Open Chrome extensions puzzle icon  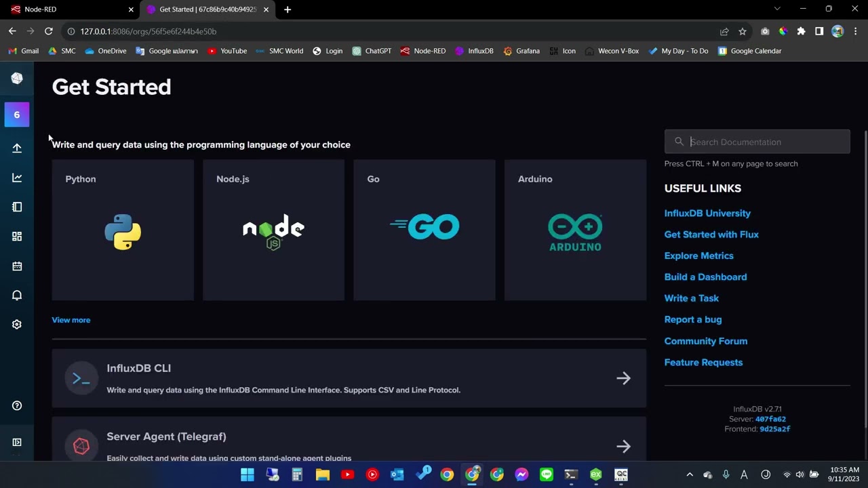801,31
